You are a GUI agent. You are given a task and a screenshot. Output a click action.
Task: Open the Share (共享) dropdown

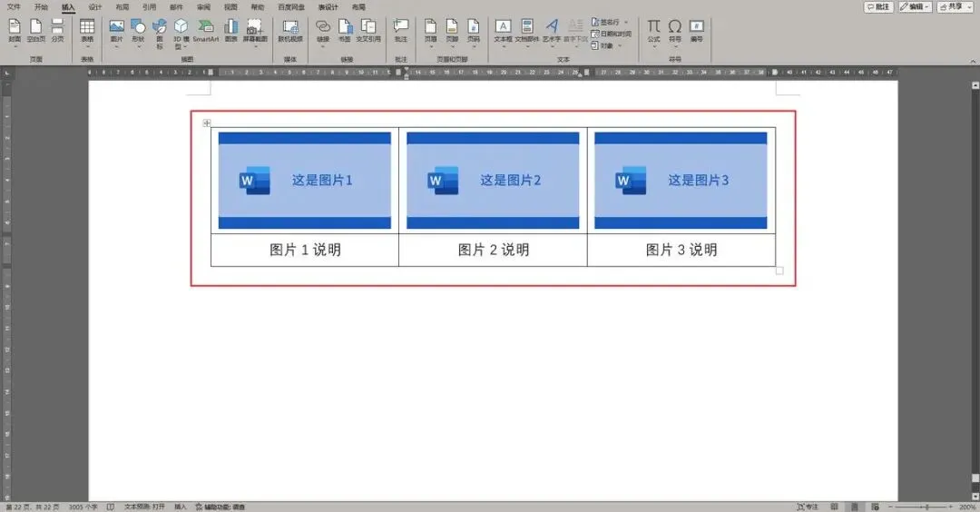tap(955, 6)
